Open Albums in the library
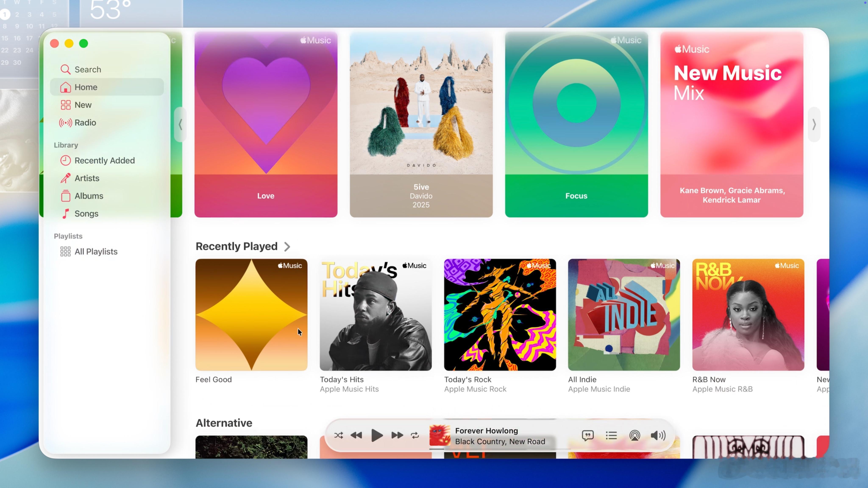 pos(107,196)
